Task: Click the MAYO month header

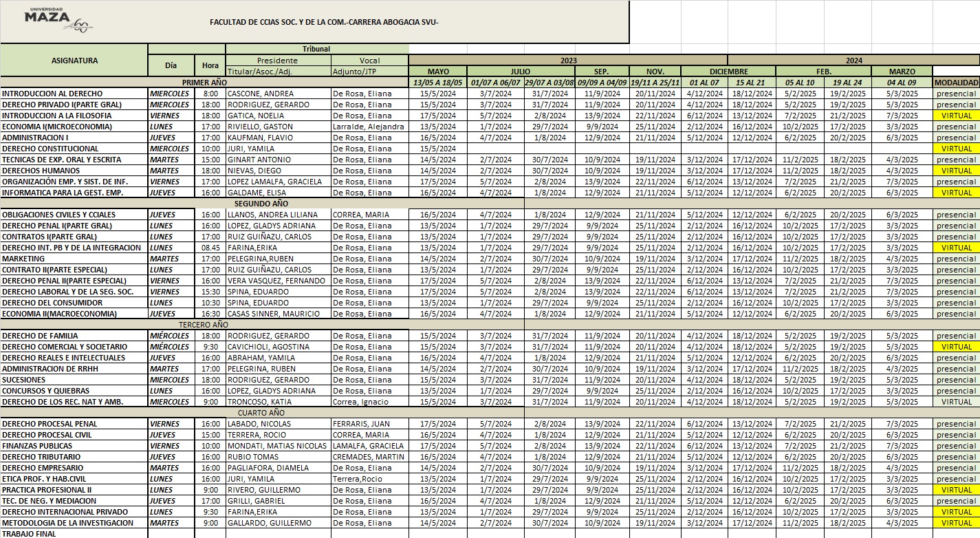Action: [x=438, y=72]
